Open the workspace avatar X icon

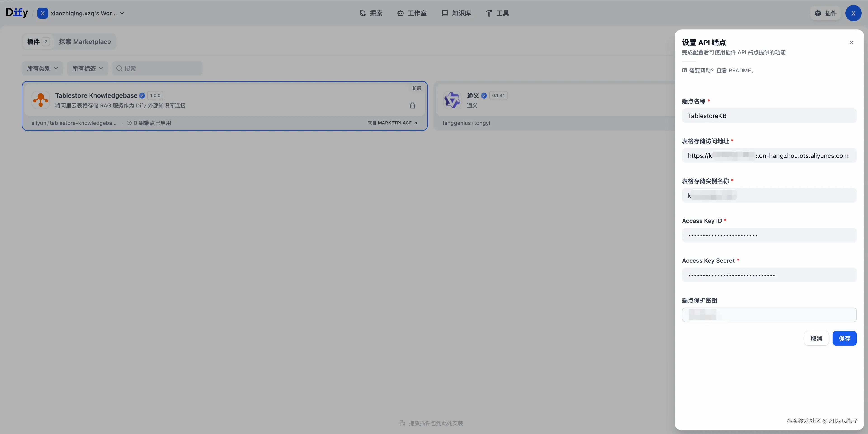coord(42,13)
